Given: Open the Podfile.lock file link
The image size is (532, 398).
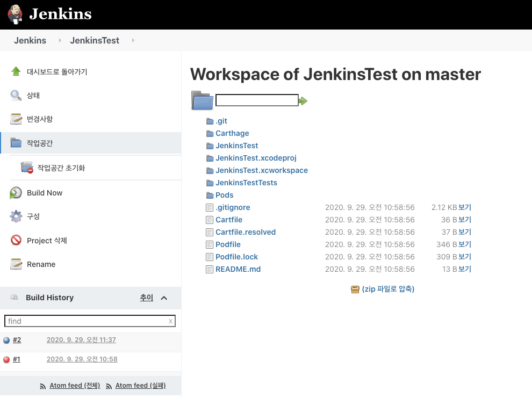Looking at the screenshot, I should [236, 257].
